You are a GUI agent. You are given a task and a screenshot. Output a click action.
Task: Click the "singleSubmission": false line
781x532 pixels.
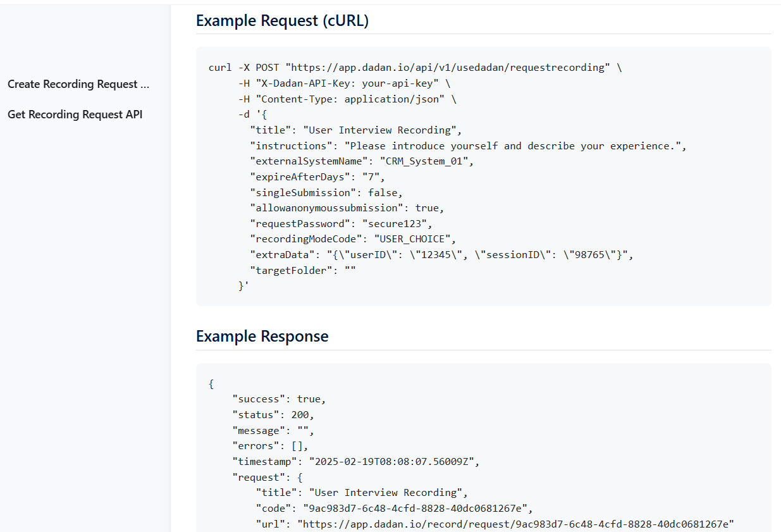click(326, 193)
